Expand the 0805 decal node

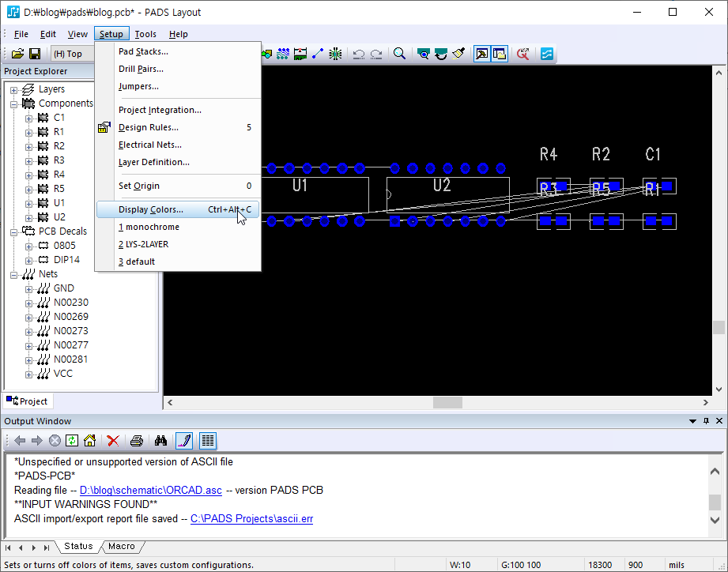click(x=28, y=246)
